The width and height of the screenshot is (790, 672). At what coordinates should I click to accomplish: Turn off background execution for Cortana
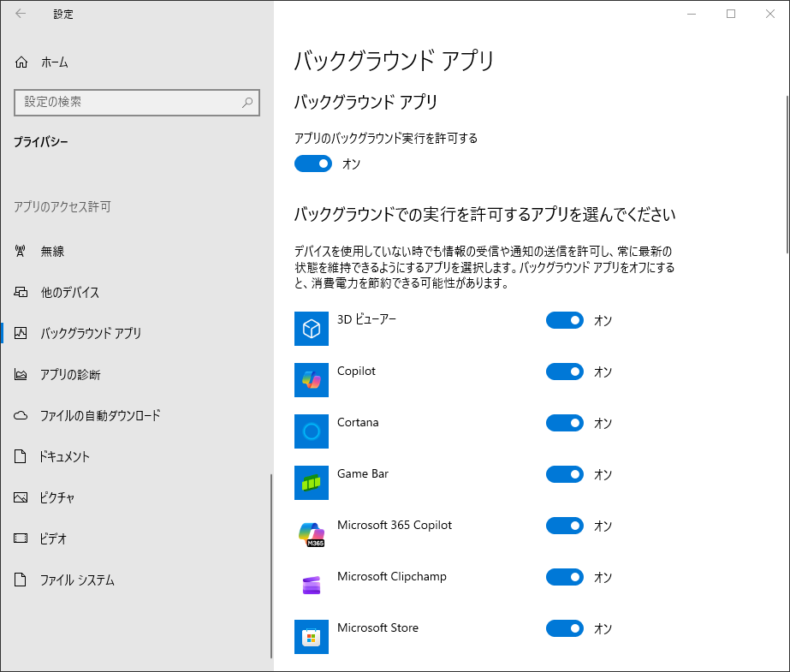pos(564,423)
